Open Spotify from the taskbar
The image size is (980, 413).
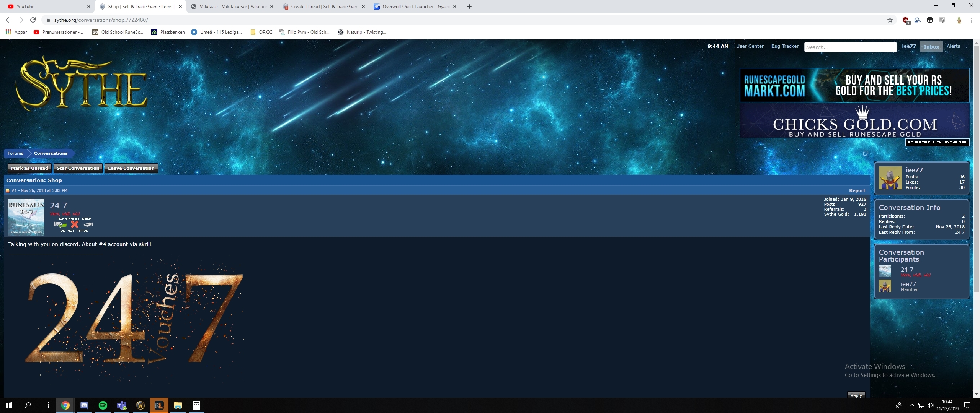pos(103,405)
